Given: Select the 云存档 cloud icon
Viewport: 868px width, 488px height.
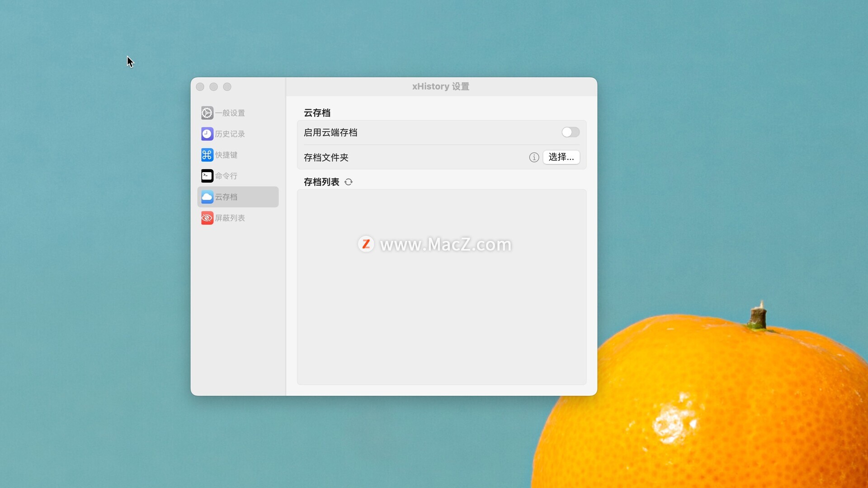Looking at the screenshot, I should pyautogui.click(x=207, y=197).
